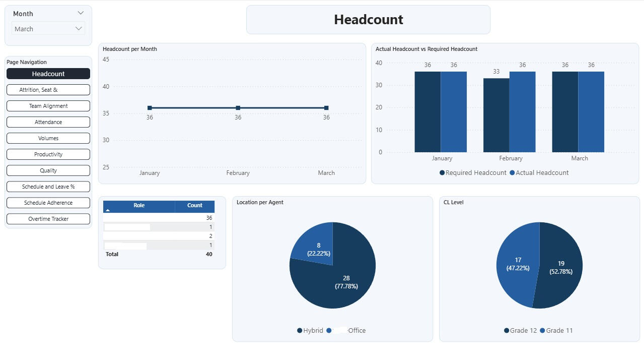Image resolution: width=644 pixels, height=363 pixels.
Task: Select the February point on line chart
Action: coord(238,108)
